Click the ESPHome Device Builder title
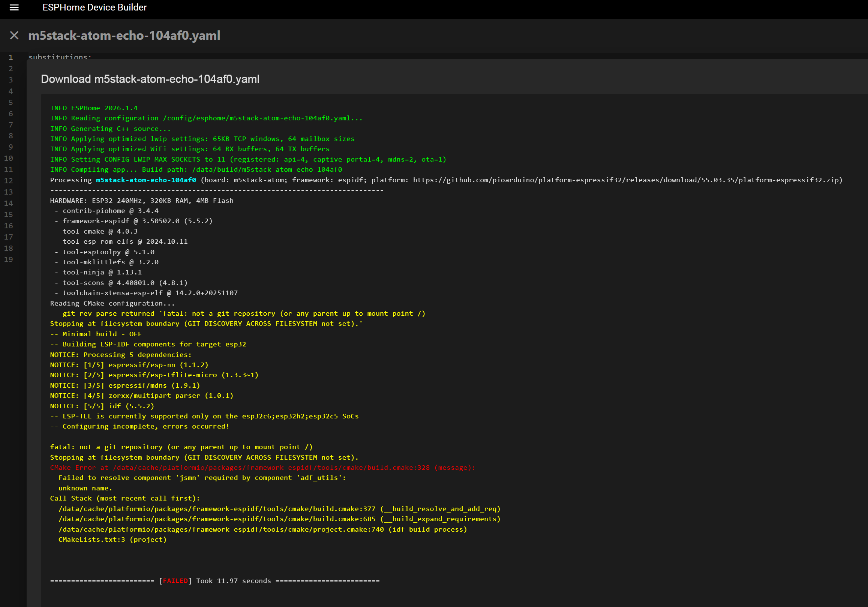The height and width of the screenshot is (607, 868). coord(94,7)
